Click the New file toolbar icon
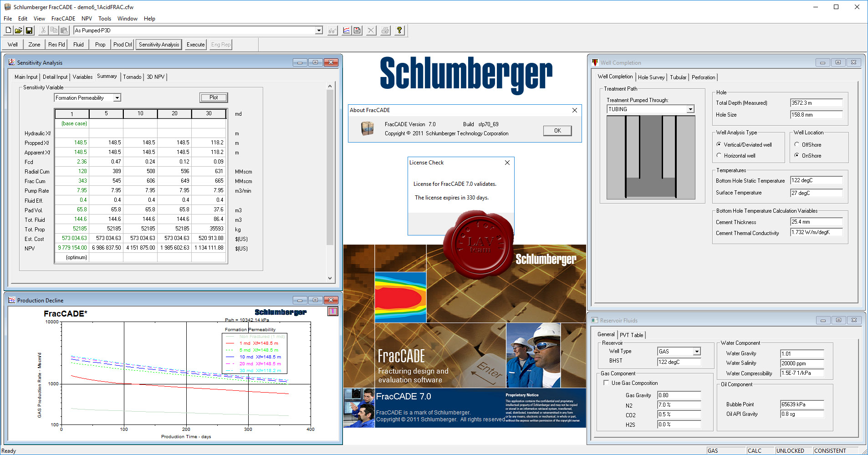 point(8,31)
